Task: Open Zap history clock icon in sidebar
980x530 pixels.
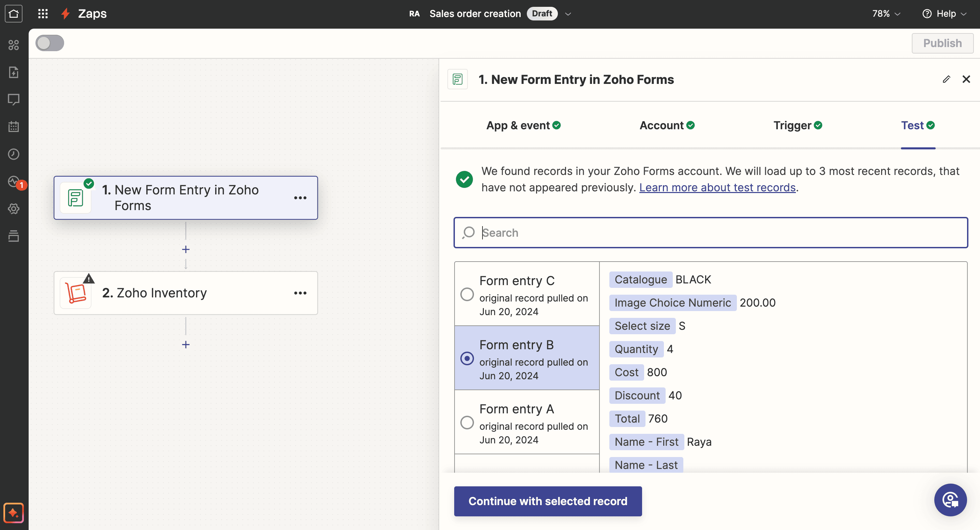Action: click(x=14, y=154)
